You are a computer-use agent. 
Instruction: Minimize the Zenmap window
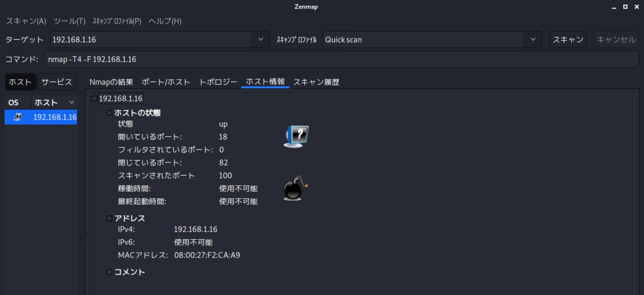coord(614,7)
